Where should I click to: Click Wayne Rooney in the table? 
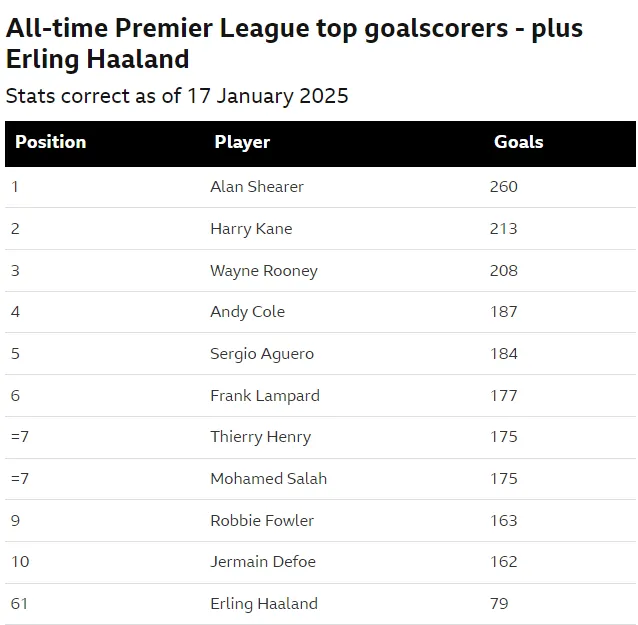pyautogui.click(x=264, y=271)
